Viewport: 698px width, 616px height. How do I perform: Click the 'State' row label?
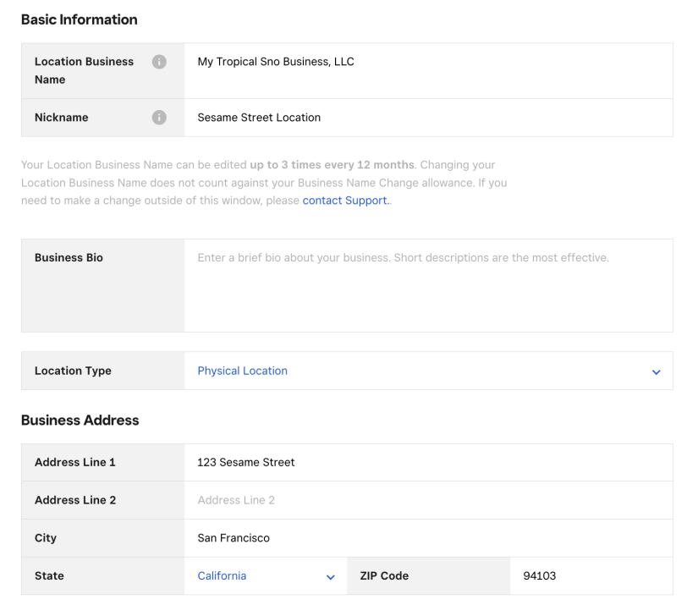pyautogui.click(x=49, y=575)
